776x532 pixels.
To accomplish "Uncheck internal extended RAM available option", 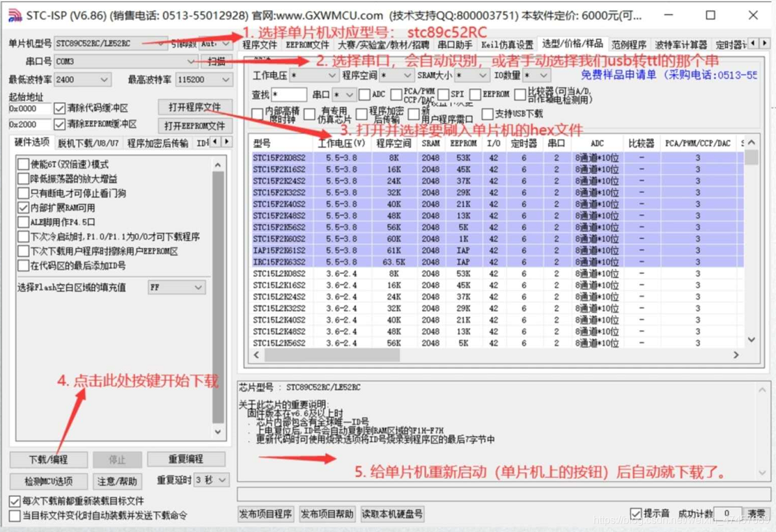I will pos(23,208).
